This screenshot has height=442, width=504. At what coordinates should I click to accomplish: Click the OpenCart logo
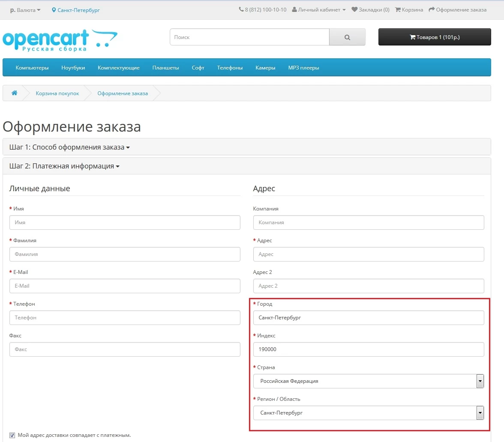coord(60,40)
